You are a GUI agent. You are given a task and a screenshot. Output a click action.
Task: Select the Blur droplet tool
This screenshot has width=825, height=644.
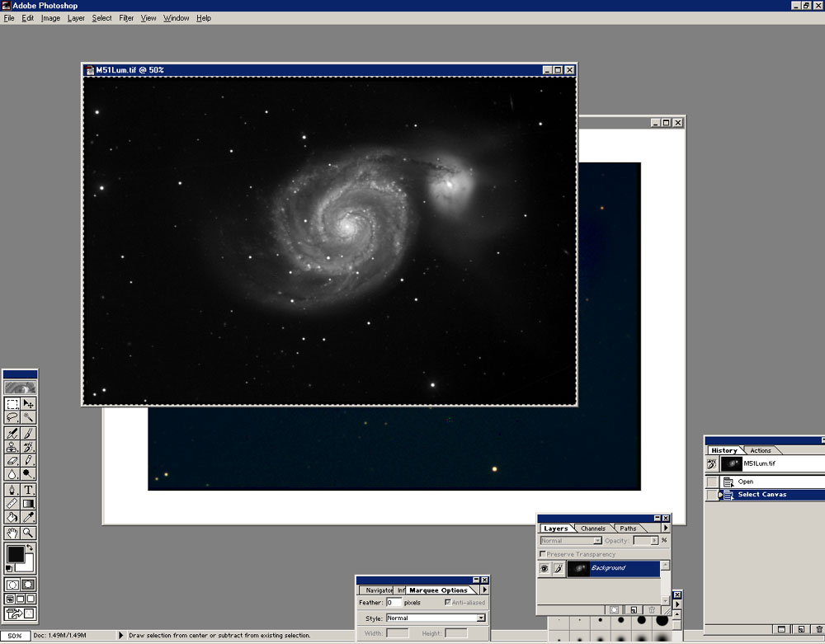point(12,473)
